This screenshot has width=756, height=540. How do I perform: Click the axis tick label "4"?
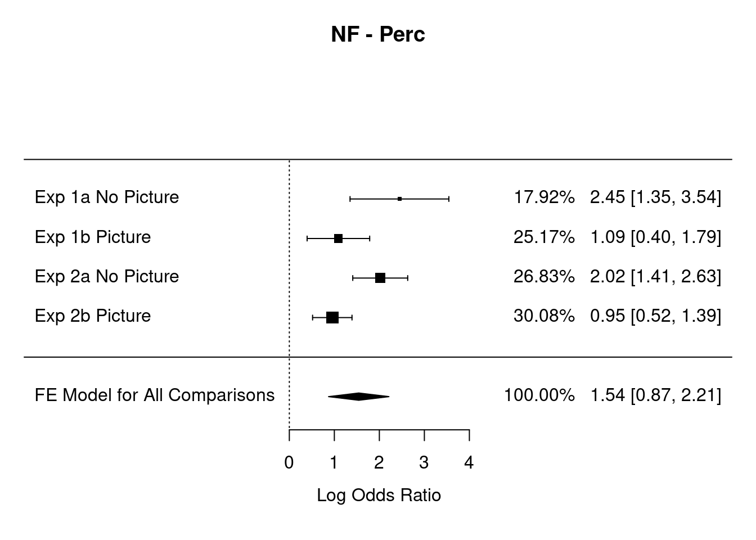click(469, 463)
